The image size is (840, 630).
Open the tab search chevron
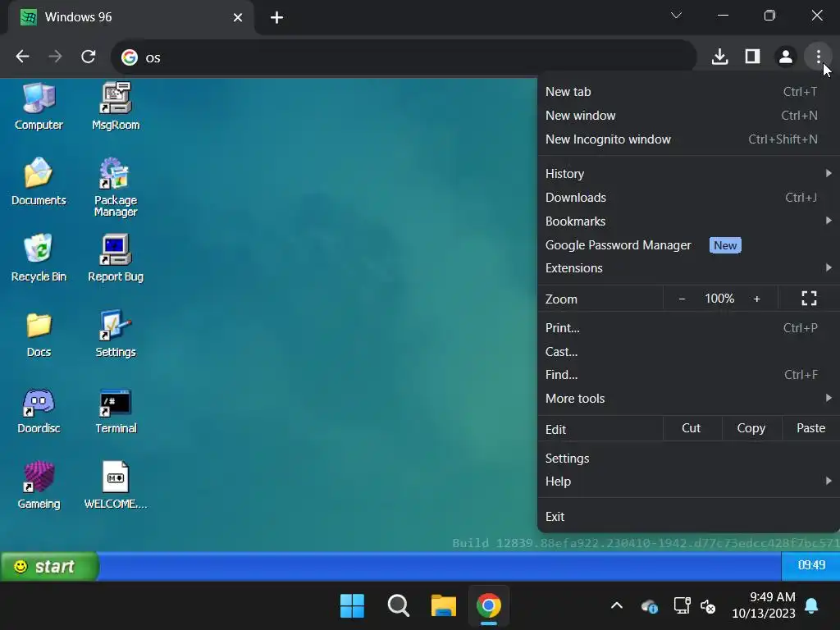point(676,15)
